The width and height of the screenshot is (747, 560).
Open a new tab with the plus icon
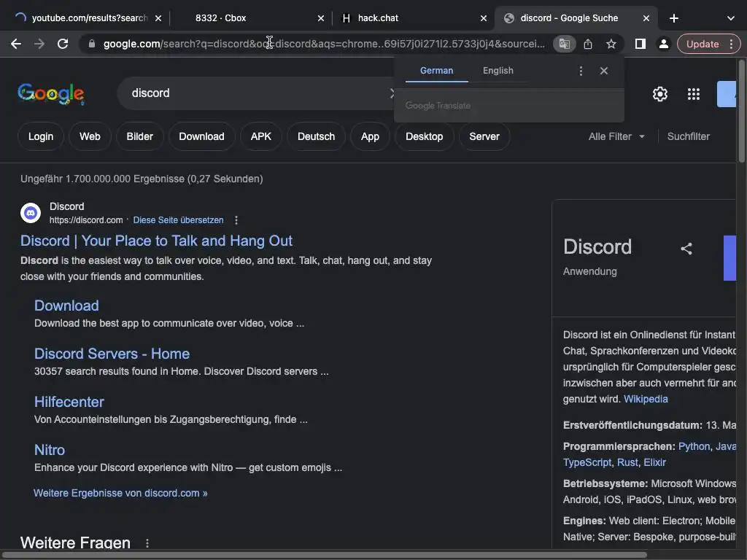673,18
